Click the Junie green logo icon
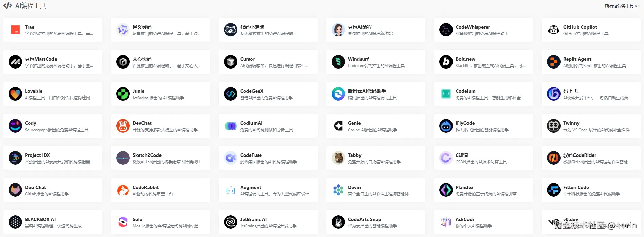 coord(123,94)
